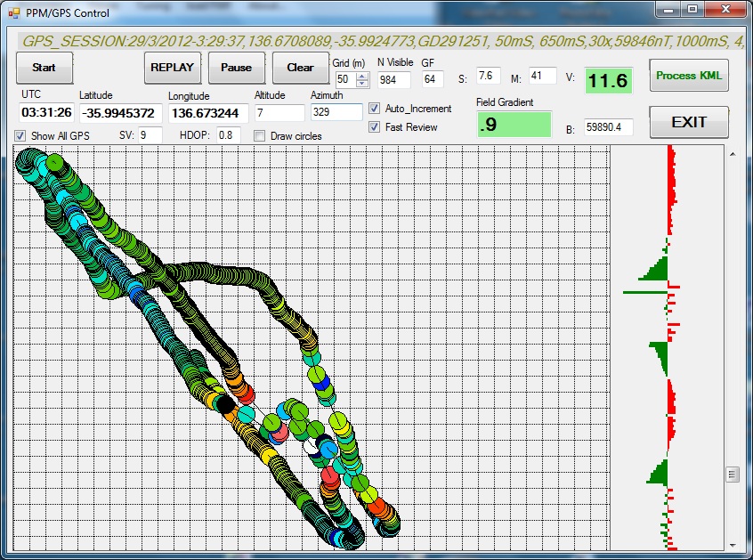753x560 pixels.
Task: Select the Longitude input field
Action: coord(207,114)
